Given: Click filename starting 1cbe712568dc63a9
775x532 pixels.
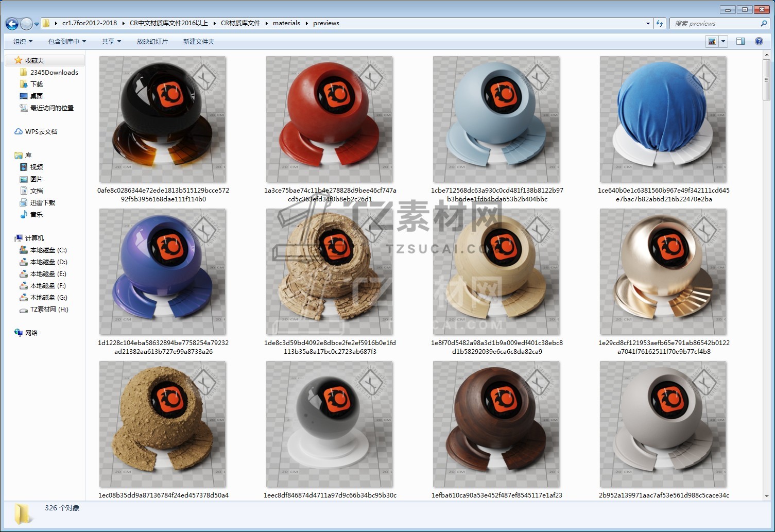Looking at the screenshot, I should [x=497, y=195].
